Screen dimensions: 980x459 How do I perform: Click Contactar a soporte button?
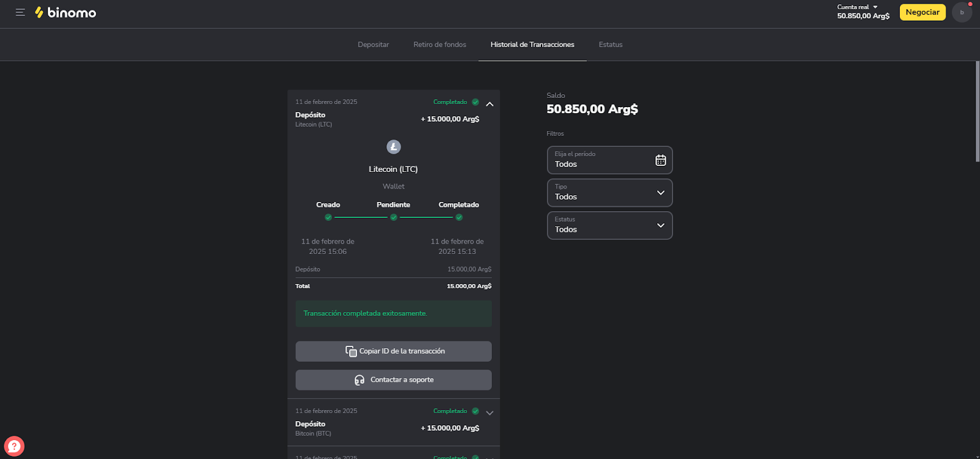click(393, 380)
